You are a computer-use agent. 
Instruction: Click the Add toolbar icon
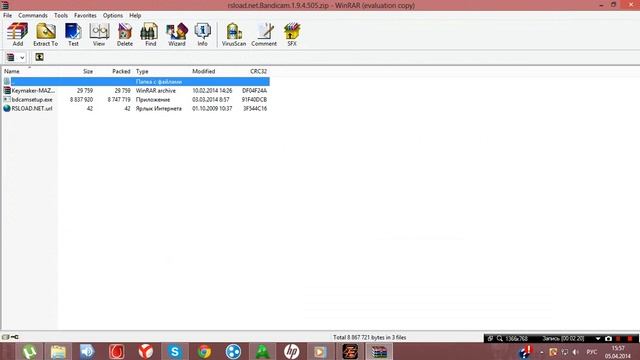click(x=18, y=34)
